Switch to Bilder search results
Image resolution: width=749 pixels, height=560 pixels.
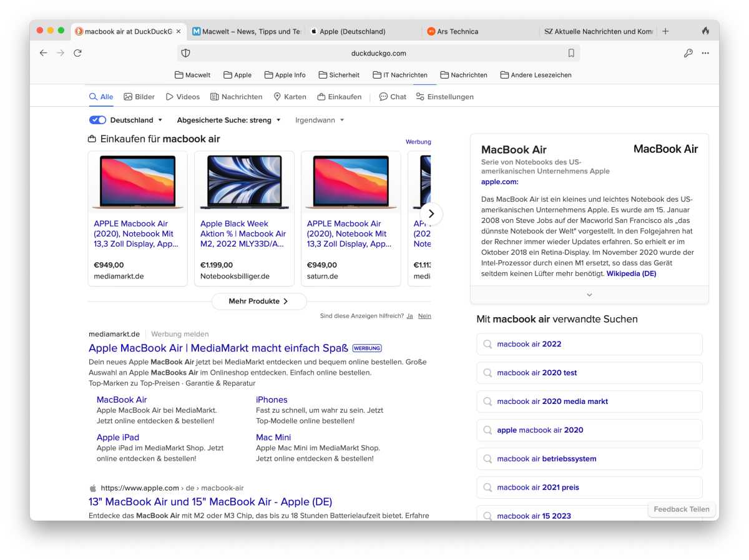[139, 97]
